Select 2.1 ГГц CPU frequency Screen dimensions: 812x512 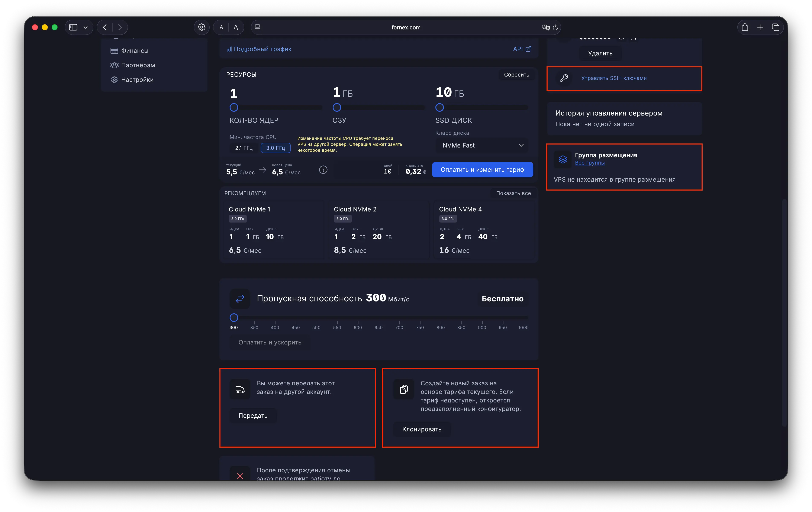(x=244, y=148)
